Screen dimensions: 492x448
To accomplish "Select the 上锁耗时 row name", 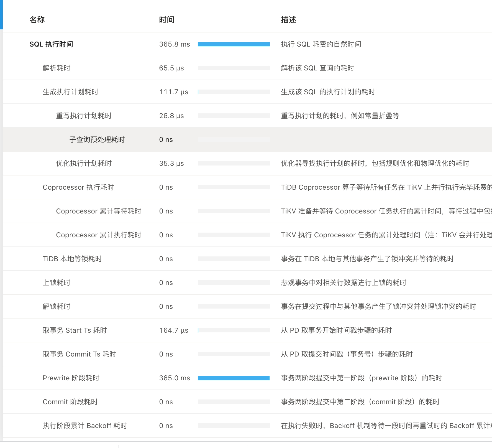I will click(x=57, y=283).
